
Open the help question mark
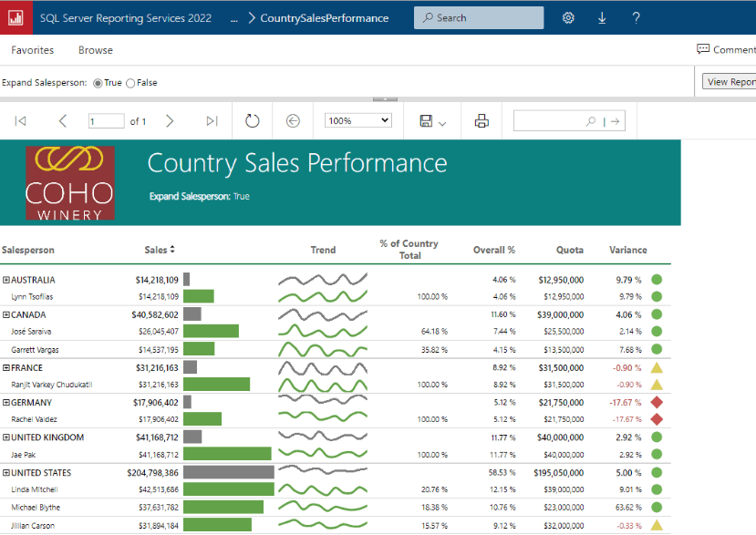point(636,18)
